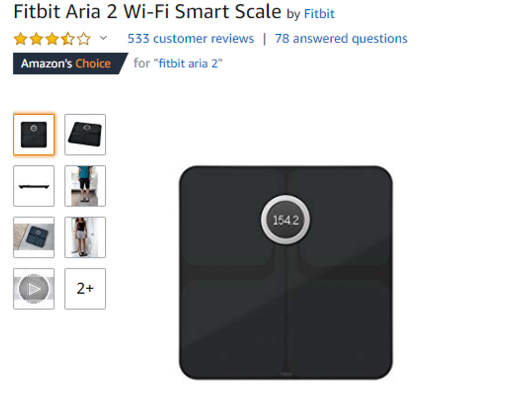Open the 533 customer reviews link
This screenshot has height=400, width=532.
[191, 39]
